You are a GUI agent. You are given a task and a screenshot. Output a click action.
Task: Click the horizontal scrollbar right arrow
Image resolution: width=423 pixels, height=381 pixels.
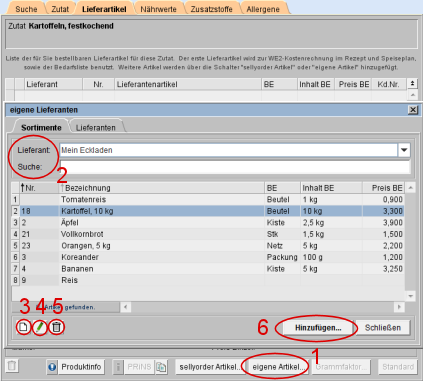[399, 307]
